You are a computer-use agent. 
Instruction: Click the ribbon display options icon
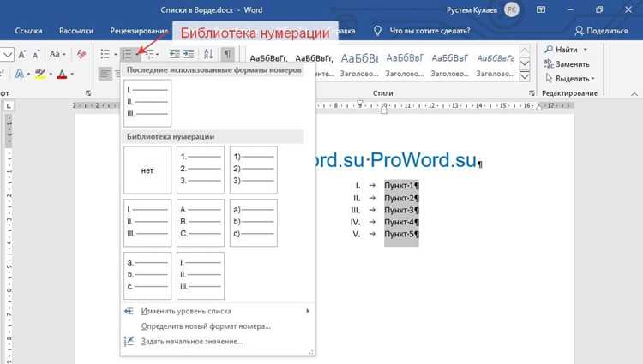coord(541,9)
